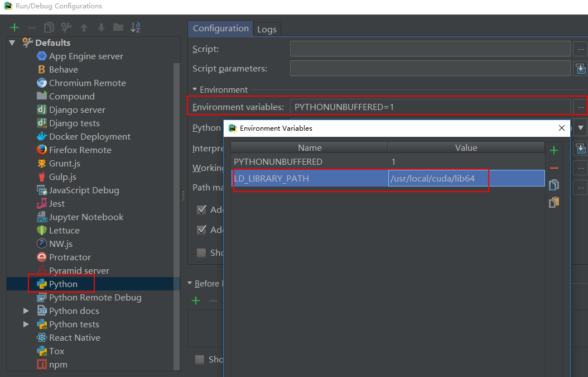Click the Environment variables field
The image size is (588, 377).
click(x=430, y=107)
